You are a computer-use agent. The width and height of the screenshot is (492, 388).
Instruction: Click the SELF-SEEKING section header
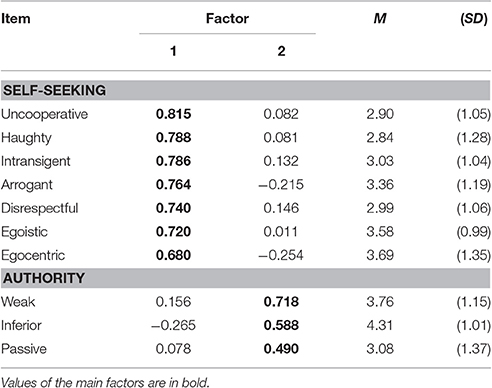(x=54, y=90)
